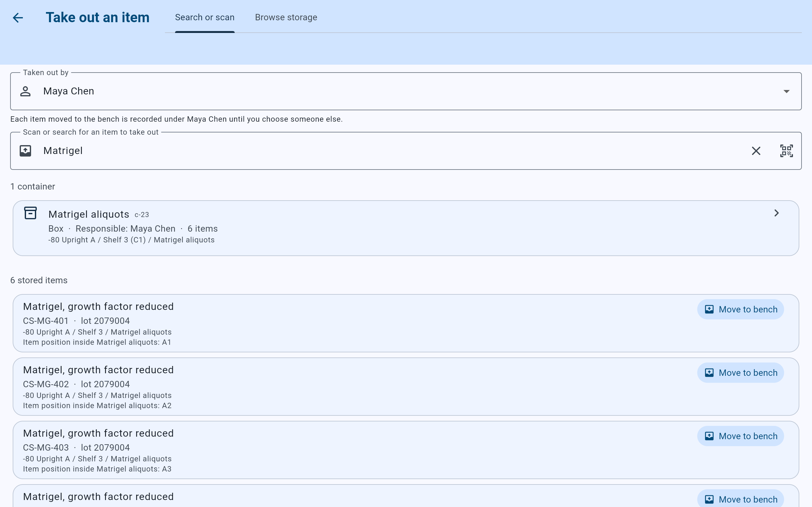Click the box icon on Matrigel aliquots

pyautogui.click(x=30, y=213)
